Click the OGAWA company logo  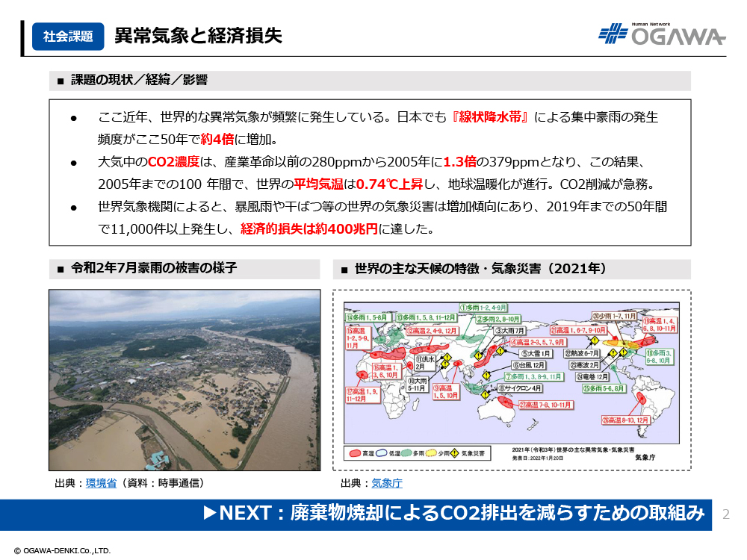tap(661, 35)
